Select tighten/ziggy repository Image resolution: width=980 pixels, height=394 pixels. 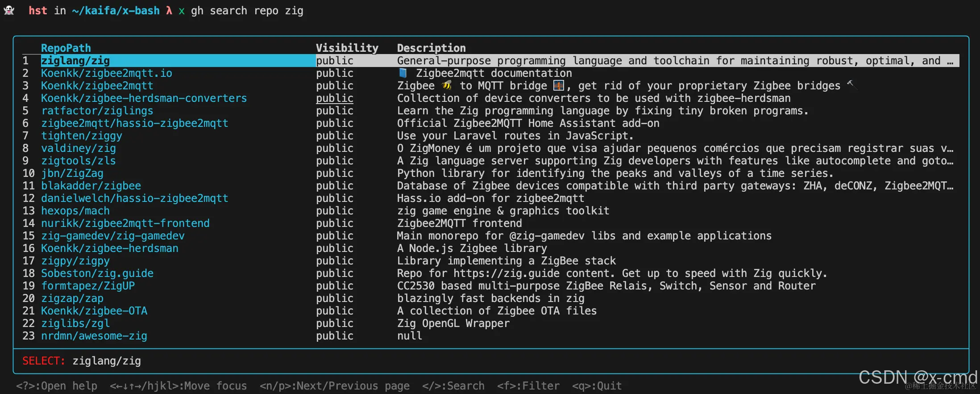click(82, 136)
